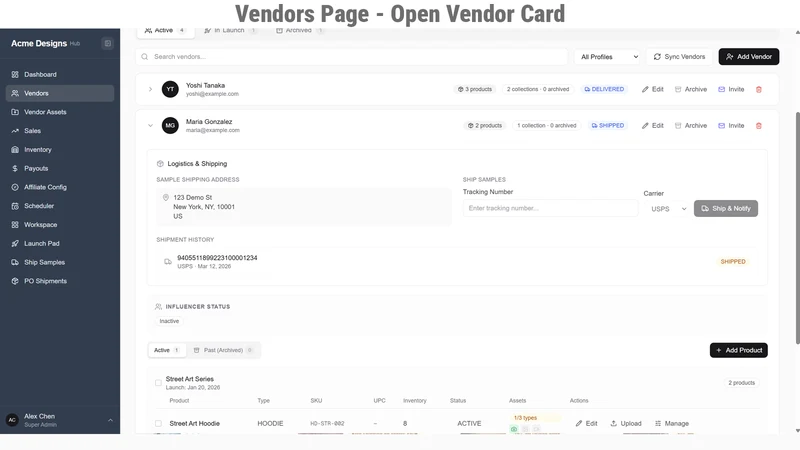Check the Street Art Hoodie row checkbox
Screen dimensions: 800x450
click(x=158, y=423)
